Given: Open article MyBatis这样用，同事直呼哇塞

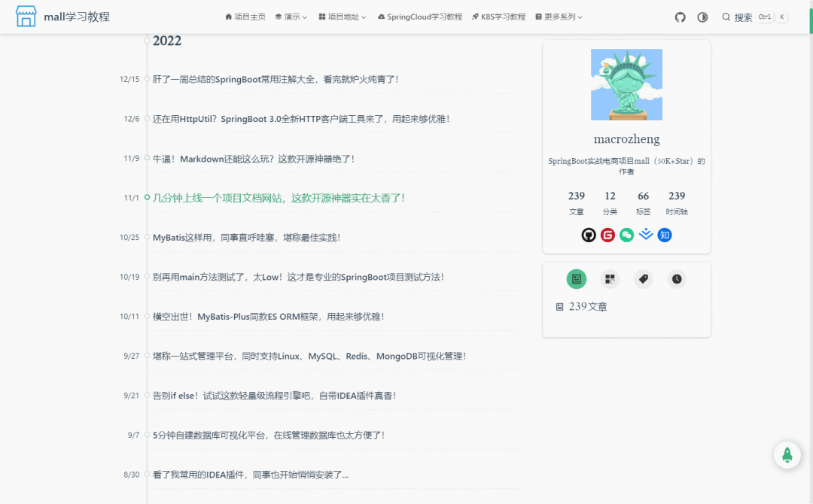Looking at the screenshot, I should [x=247, y=238].
